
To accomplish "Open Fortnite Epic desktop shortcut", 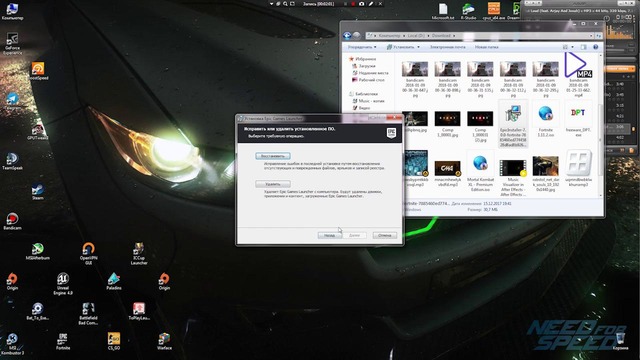I will point(63,341).
